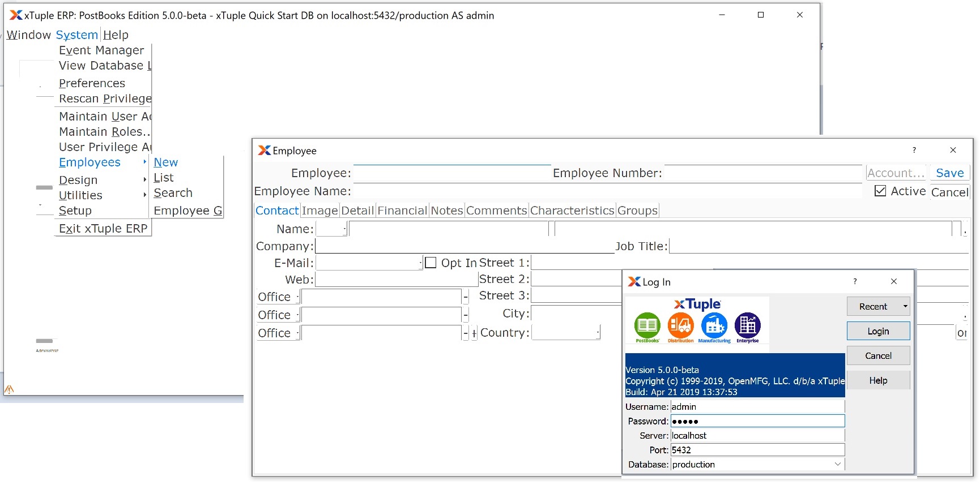Viewport: 980px width, 489px height.
Task: Switch to the Financial tab
Action: pyautogui.click(x=402, y=211)
